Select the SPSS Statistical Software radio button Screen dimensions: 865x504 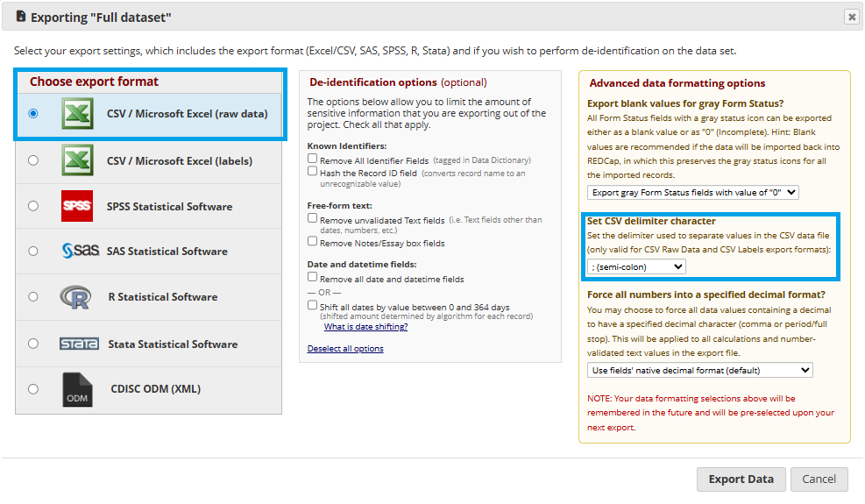pyautogui.click(x=33, y=207)
